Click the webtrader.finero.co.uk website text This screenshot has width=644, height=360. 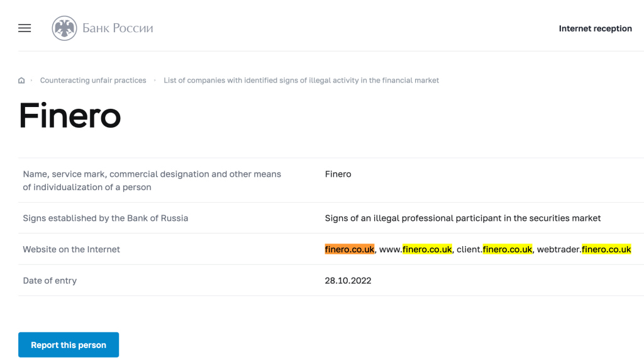point(584,249)
